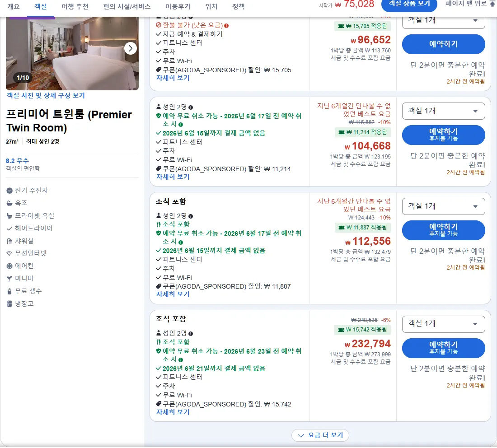Image resolution: width=497 pixels, height=448 pixels.
Task: Click the 프리미어 트윈룸 (Premier Twin Room) title
Action: [x=69, y=121]
